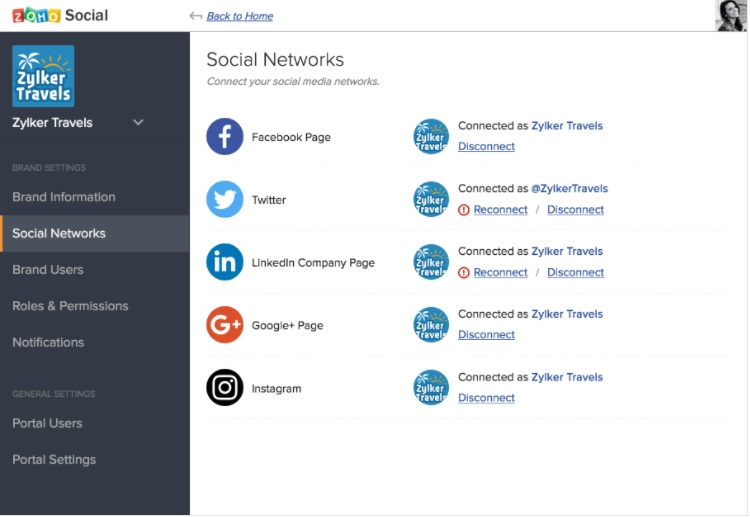
Task: Select Social Networks in sidebar
Action: [x=59, y=233]
